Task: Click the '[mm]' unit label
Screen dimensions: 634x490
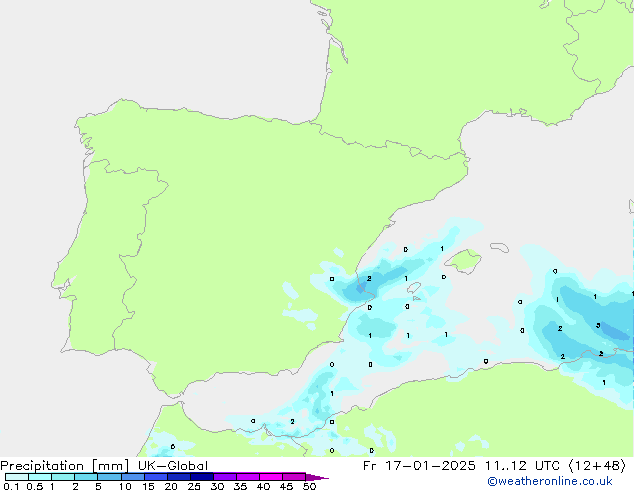Action: 110,466
